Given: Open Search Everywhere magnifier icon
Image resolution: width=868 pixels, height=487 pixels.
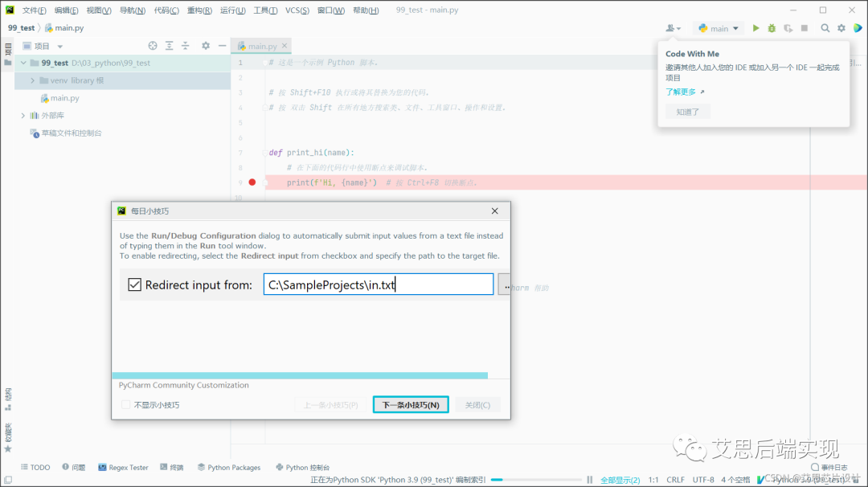Looking at the screenshot, I should 825,28.
